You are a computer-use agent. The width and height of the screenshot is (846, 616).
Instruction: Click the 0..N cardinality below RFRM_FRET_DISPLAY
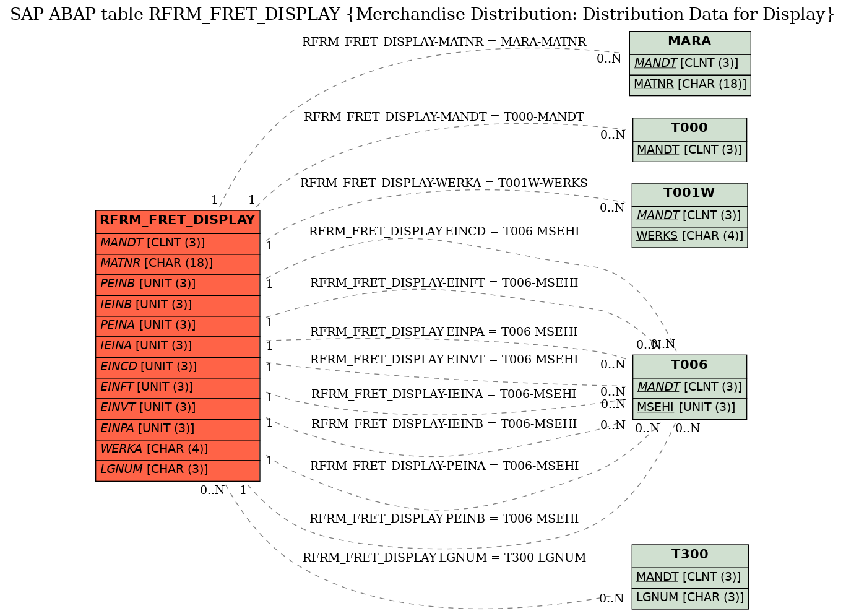[212, 491]
